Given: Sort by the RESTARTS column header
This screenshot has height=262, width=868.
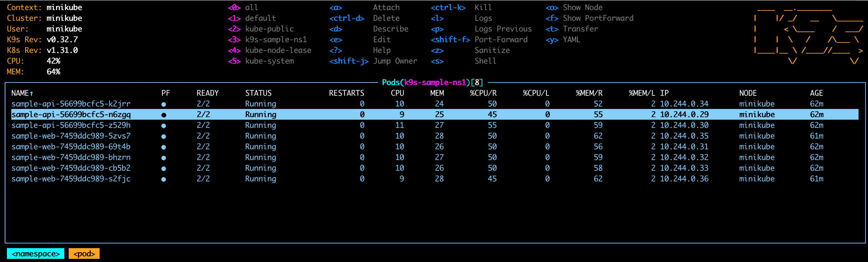Looking at the screenshot, I should 346,93.
